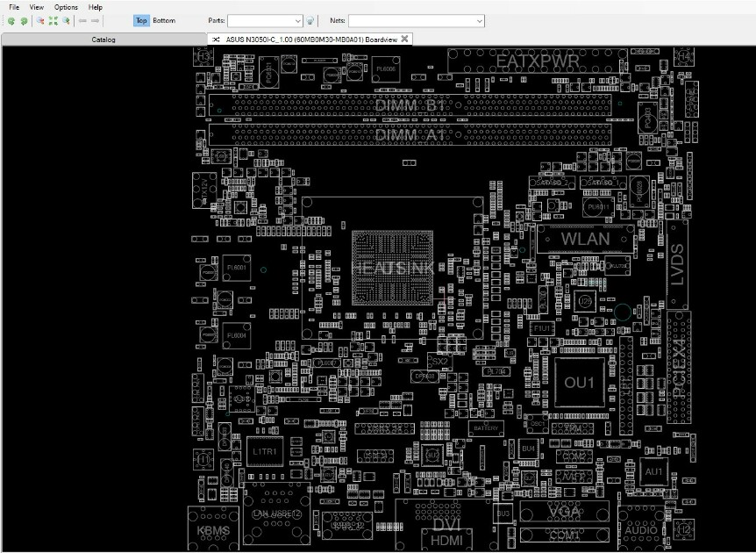
Task: Click the zoom in magnifier icon
Action: click(x=66, y=21)
